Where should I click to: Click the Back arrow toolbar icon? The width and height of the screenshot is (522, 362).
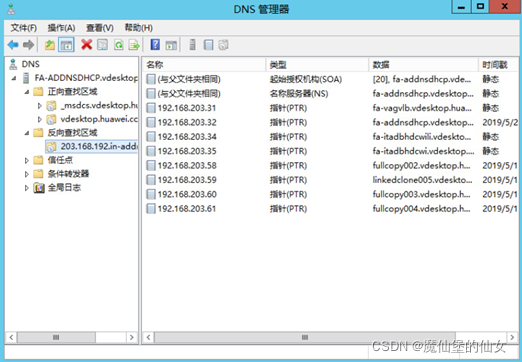coord(13,45)
